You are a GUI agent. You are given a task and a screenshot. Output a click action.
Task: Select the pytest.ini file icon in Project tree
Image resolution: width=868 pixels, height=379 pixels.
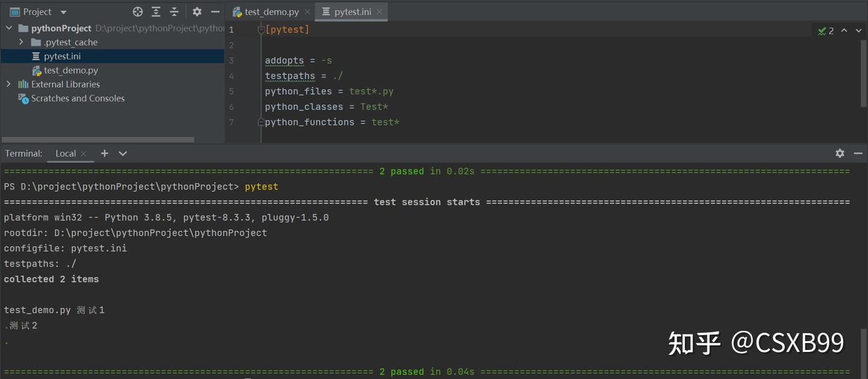tap(34, 55)
